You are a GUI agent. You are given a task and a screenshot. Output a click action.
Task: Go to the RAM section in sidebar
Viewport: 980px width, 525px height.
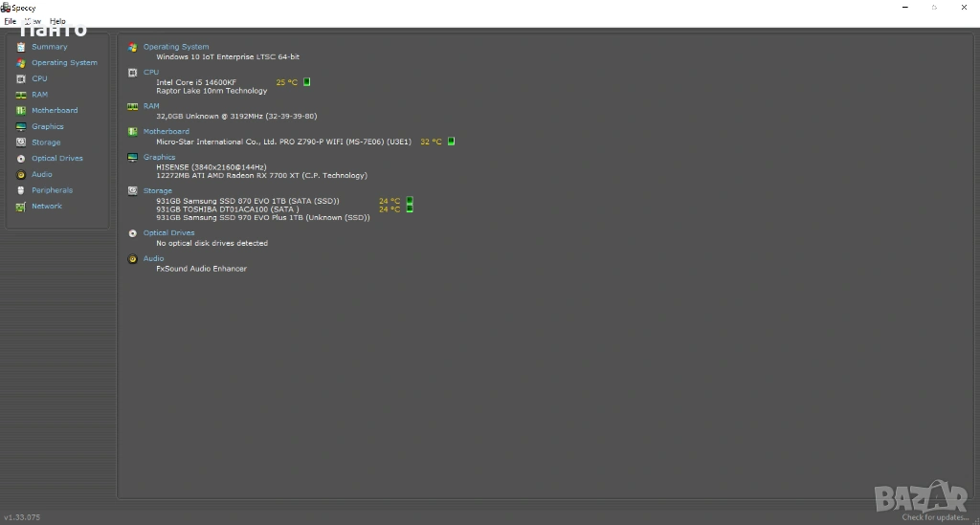(x=39, y=95)
